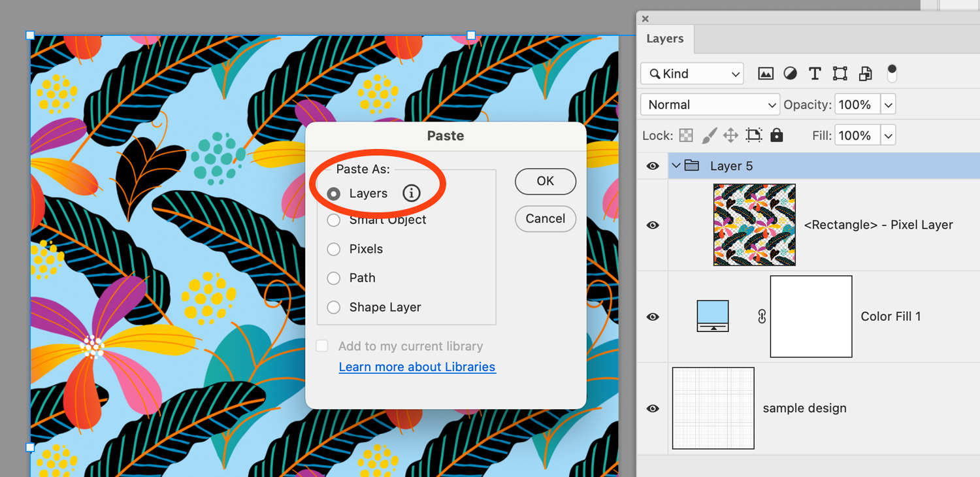Image resolution: width=980 pixels, height=477 pixels.
Task: Enable Lock position for the layer
Action: point(731,135)
